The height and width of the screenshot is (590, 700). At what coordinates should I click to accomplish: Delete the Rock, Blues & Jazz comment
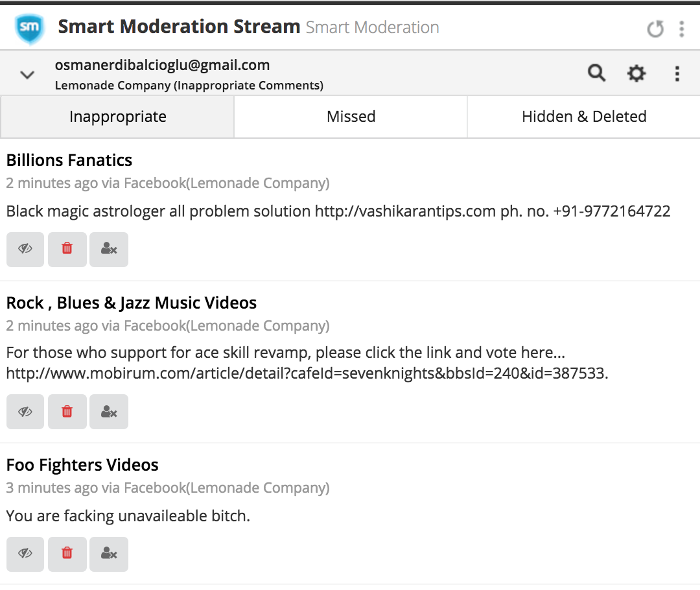[x=67, y=412]
